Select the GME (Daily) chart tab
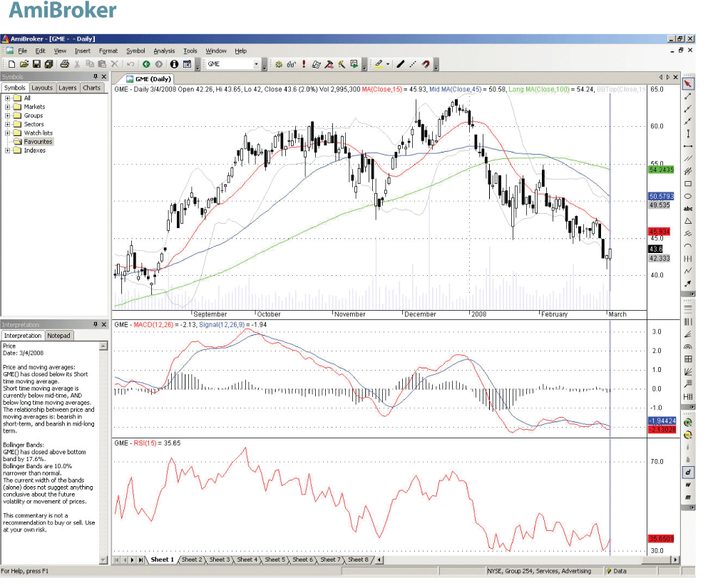 click(148, 79)
